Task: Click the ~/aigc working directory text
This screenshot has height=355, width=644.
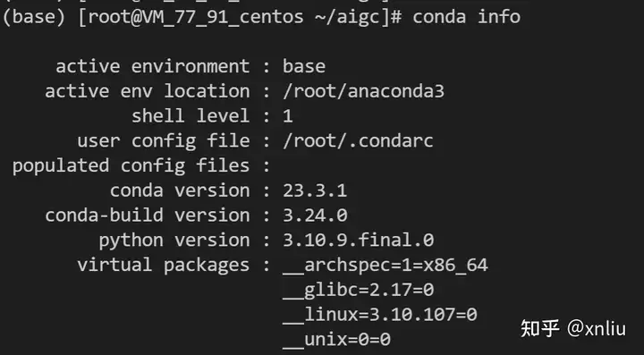Action: pyautogui.click(x=347, y=18)
